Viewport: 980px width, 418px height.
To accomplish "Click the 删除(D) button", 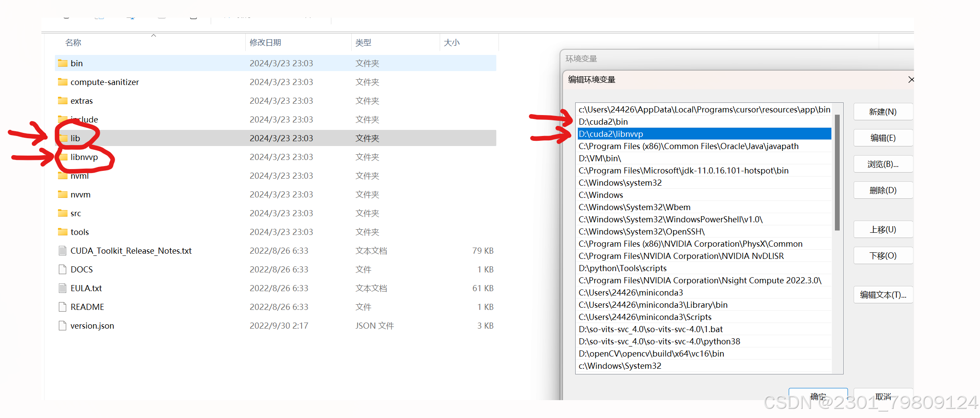I will 883,190.
